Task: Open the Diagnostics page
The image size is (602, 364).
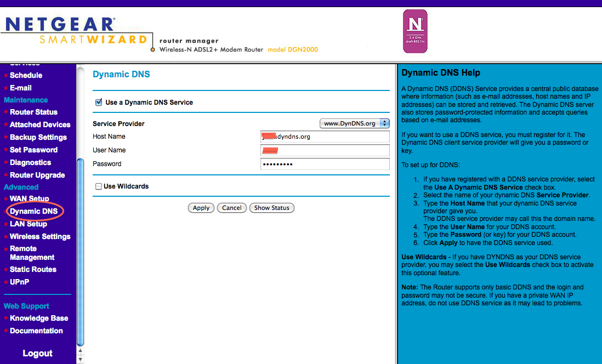Action: point(30,162)
